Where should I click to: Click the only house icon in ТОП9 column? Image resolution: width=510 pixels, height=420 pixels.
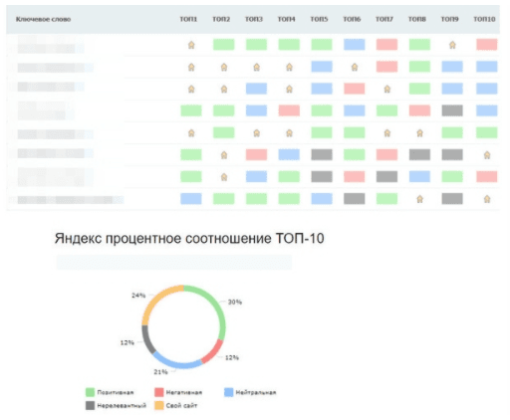point(452,45)
